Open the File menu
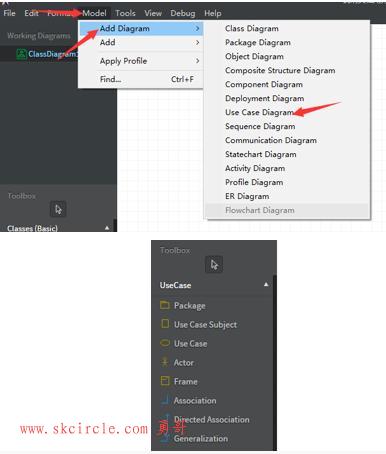Viewport: 386px width, 454px height. coord(9,13)
